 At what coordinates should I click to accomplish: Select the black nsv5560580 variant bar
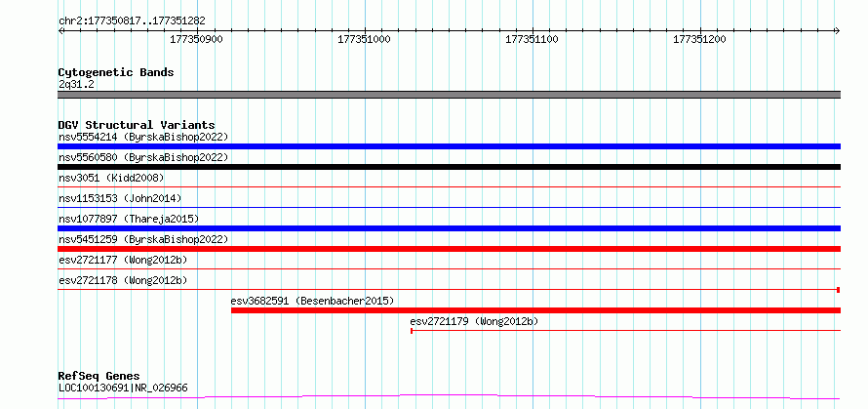click(x=449, y=167)
